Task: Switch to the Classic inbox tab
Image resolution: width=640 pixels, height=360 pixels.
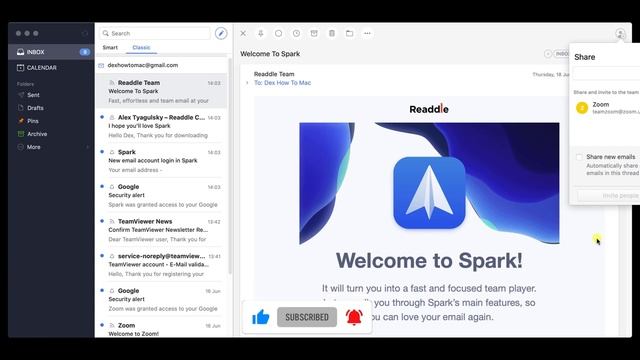Action: pyautogui.click(x=141, y=47)
